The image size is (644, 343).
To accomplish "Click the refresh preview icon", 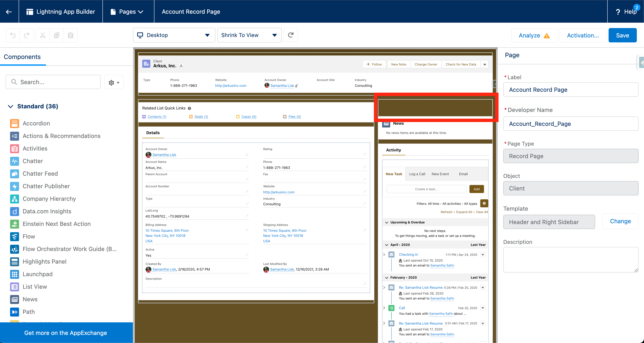I will [291, 35].
